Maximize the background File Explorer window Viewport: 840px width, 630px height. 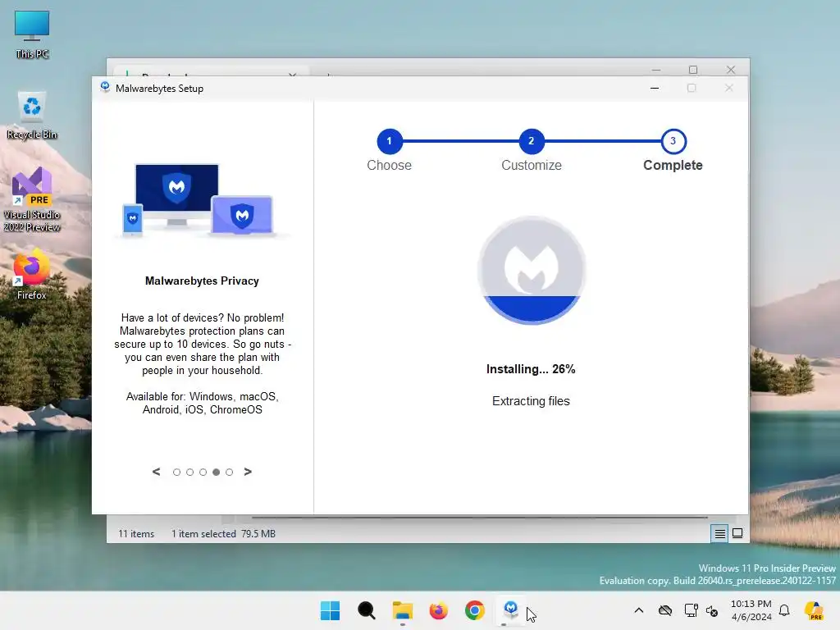pyautogui.click(x=692, y=70)
